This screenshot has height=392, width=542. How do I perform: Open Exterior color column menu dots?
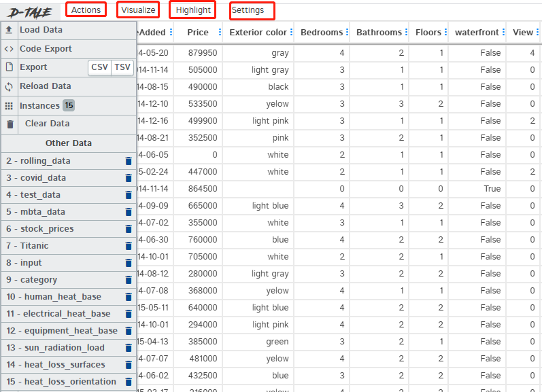pyautogui.click(x=291, y=32)
